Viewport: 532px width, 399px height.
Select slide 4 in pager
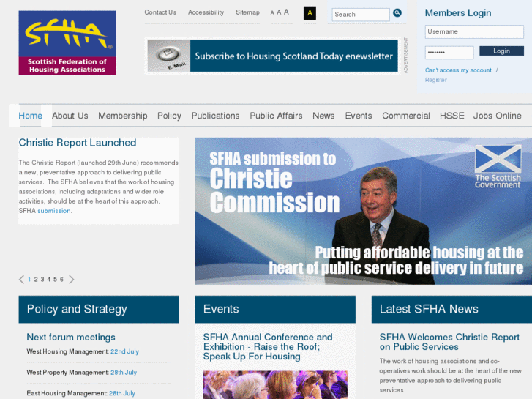pyautogui.click(x=49, y=280)
